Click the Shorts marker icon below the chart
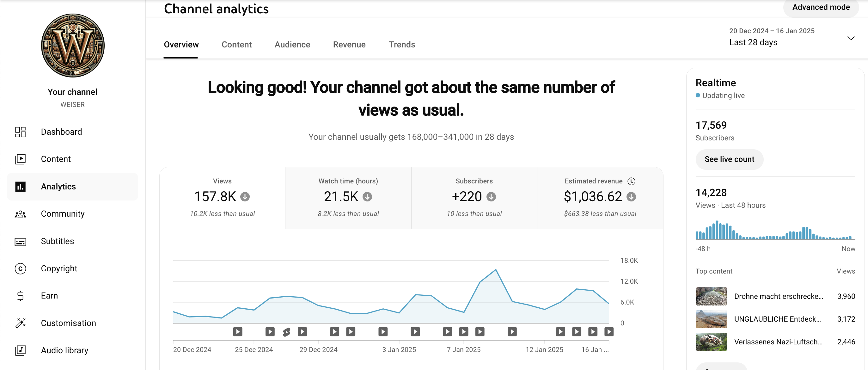 point(286,332)
